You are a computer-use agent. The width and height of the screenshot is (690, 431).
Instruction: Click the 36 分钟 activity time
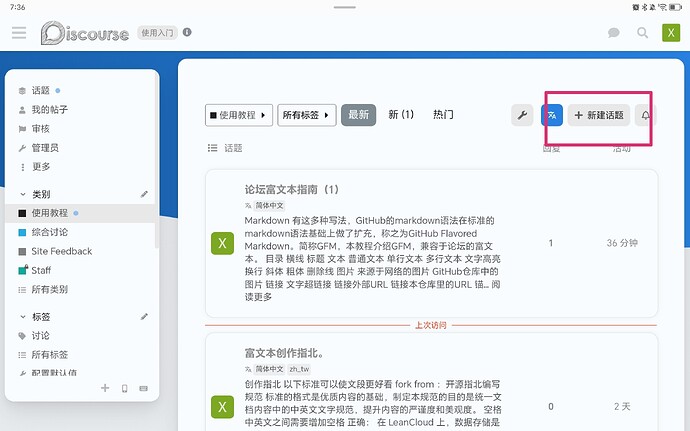click(x=622, y=243)
